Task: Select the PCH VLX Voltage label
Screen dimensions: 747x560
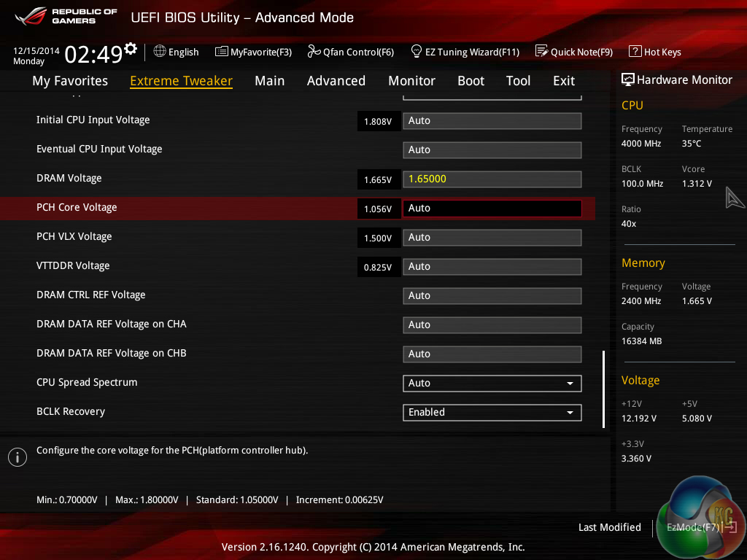Action: (74, 237)
